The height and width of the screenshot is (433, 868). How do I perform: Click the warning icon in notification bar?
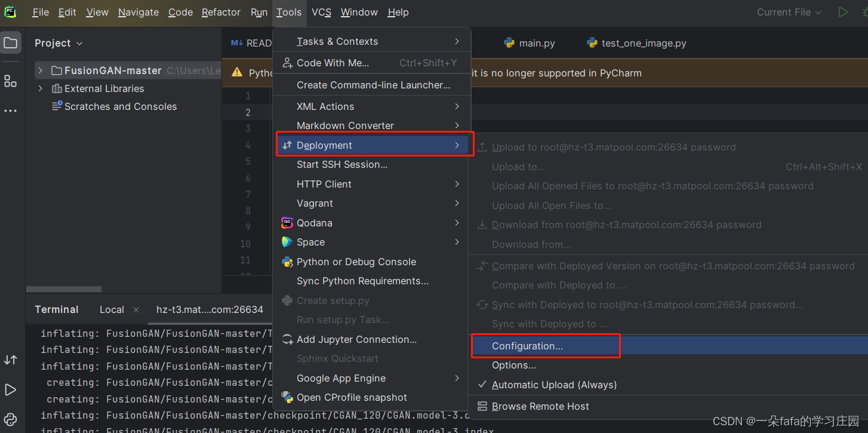[237, 73]
